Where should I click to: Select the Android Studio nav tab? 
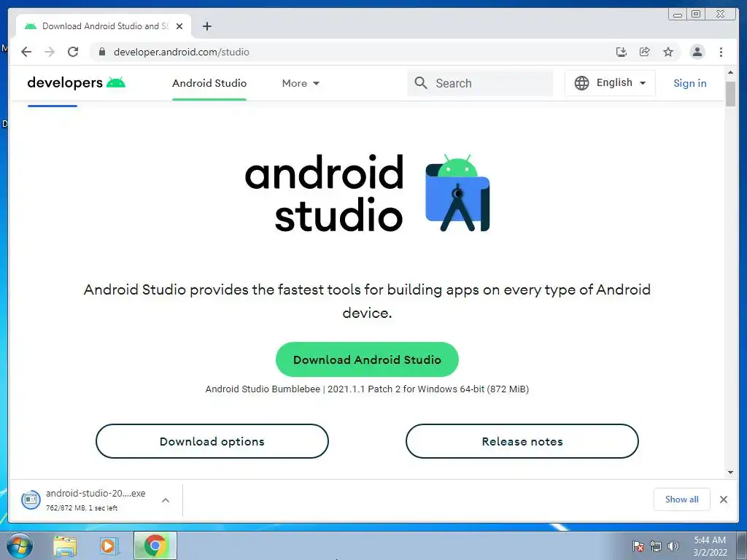point(209,83)
